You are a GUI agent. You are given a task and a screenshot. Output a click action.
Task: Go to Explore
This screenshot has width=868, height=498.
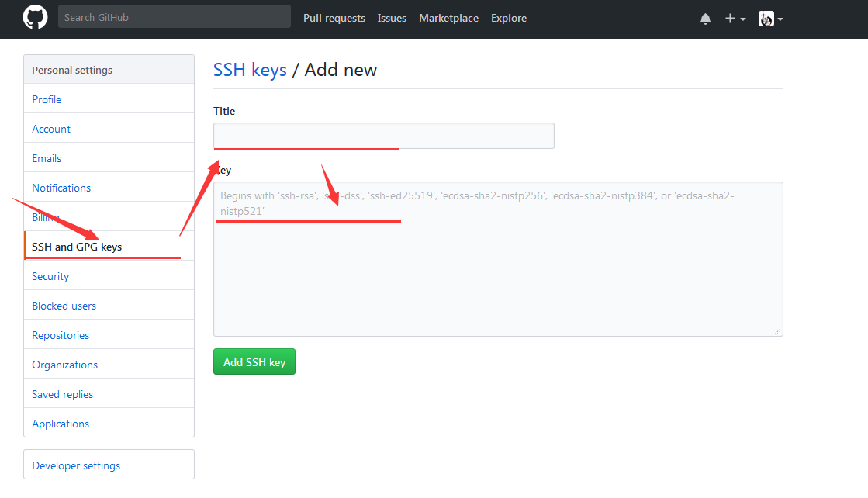(x=509, y=18)
